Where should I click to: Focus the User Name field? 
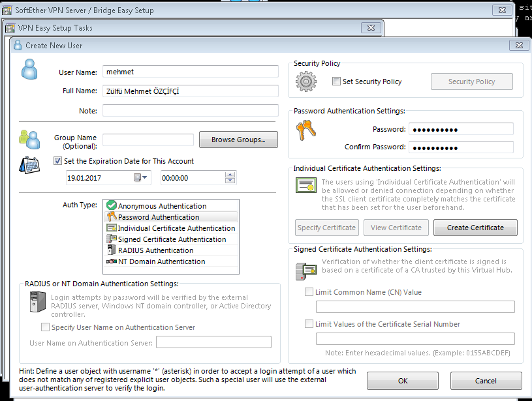[x=191, y=72]
